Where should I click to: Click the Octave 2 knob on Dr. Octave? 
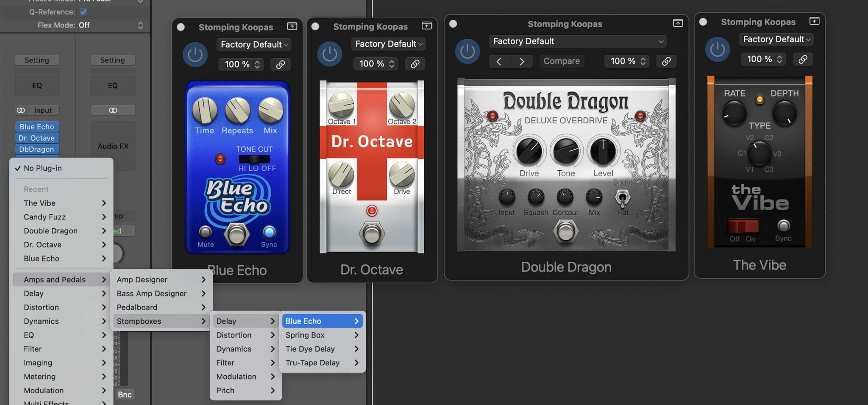pyautogui.click(x=402, y=105)
